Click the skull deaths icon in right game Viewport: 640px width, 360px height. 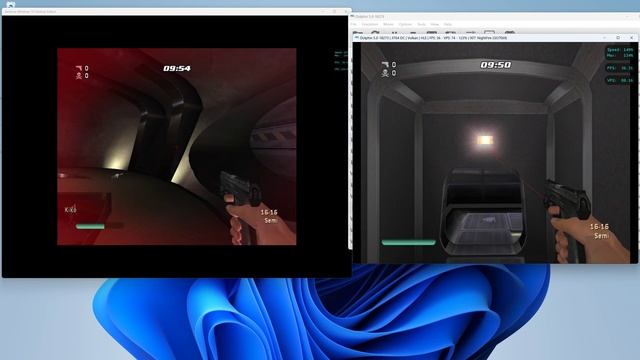click(385, 73)
